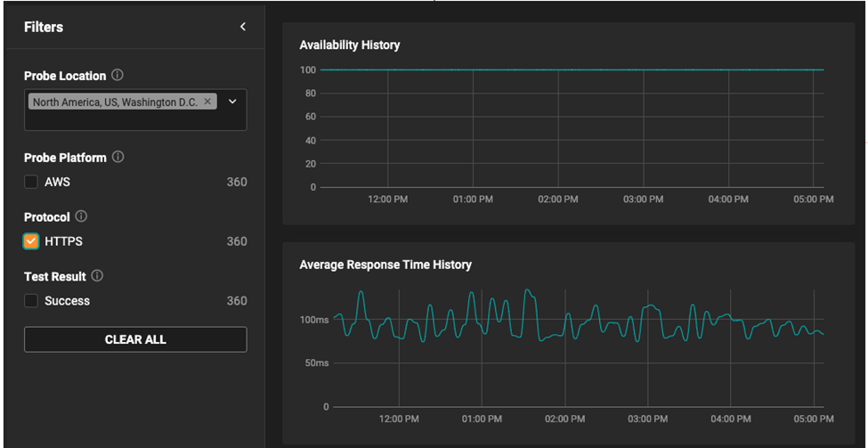This screenshot has width=868, height=448.
Task: Open the Probe Location info icon
Action: pyautogui.click(x=117, y=75)
